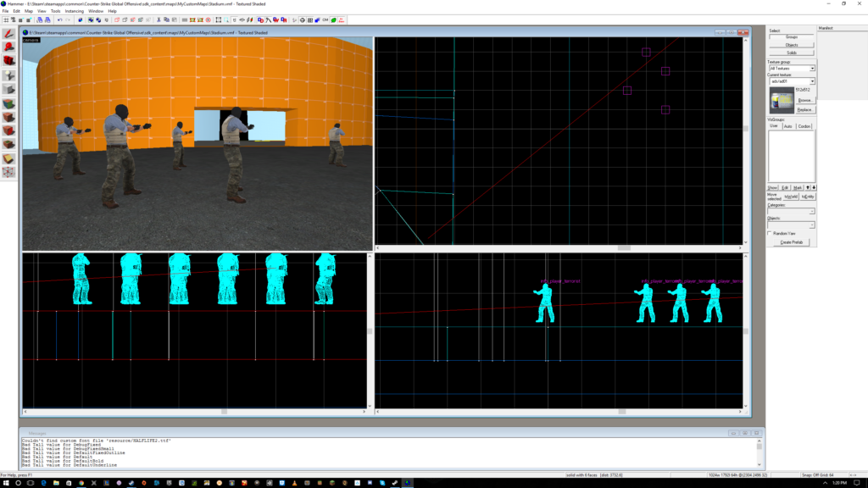The image size is (868, 488).
Task: Open the File menu
Action: pos(6,11)
